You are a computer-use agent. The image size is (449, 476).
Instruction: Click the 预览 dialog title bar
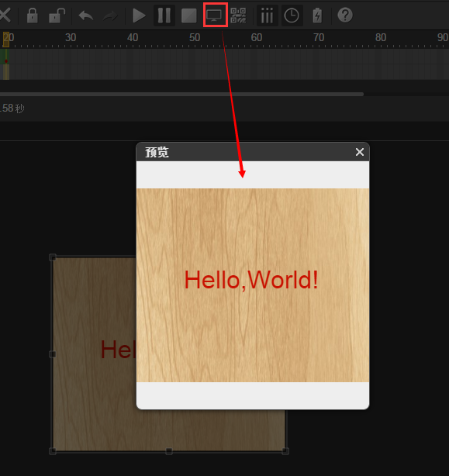pos(253,152)
